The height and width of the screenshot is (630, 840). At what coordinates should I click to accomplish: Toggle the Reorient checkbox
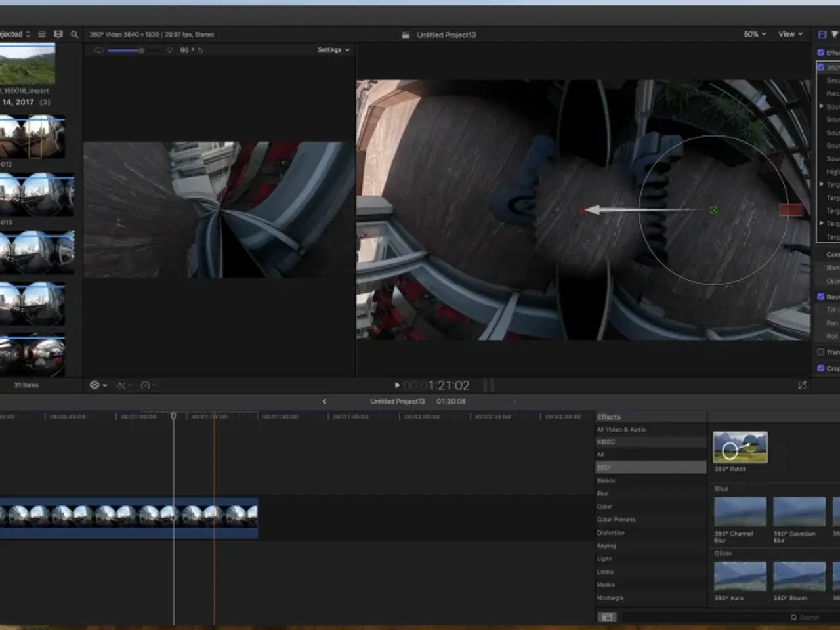point(820,297)
